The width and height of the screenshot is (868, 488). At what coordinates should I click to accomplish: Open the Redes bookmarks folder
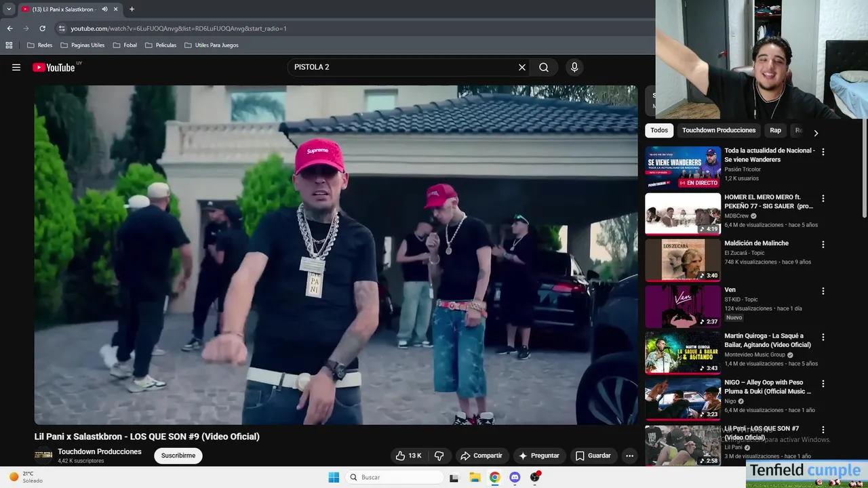pyautogui.click(x=39, y=45)
